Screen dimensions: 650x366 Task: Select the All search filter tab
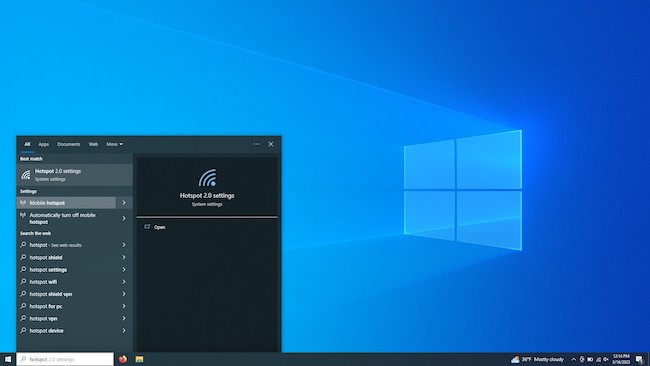pyautogui.click(x=27, y=144)
